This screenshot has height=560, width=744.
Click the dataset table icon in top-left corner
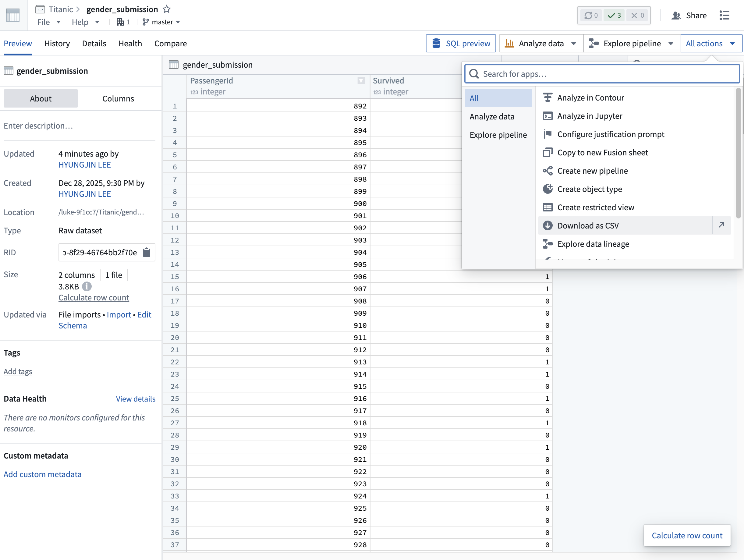[x=13, y=15]
